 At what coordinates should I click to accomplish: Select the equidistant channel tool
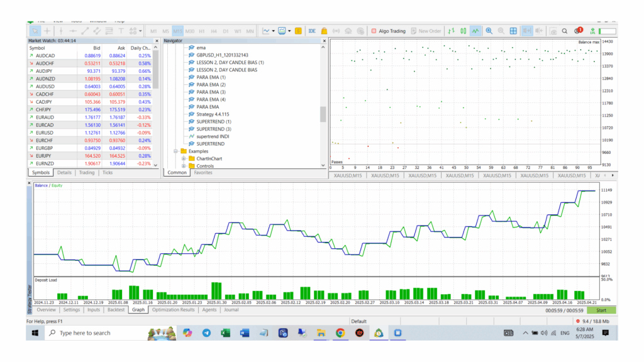pos(97,31)
